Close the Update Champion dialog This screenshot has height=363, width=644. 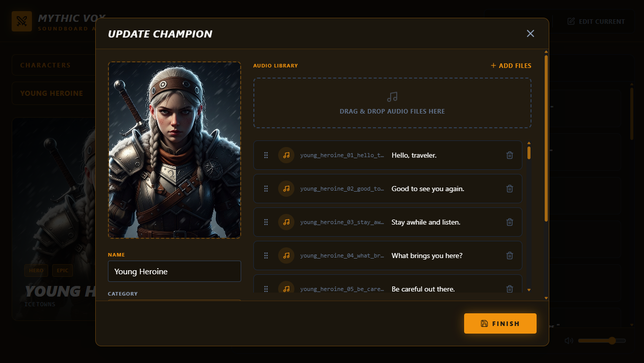click(x=531, y=33)
